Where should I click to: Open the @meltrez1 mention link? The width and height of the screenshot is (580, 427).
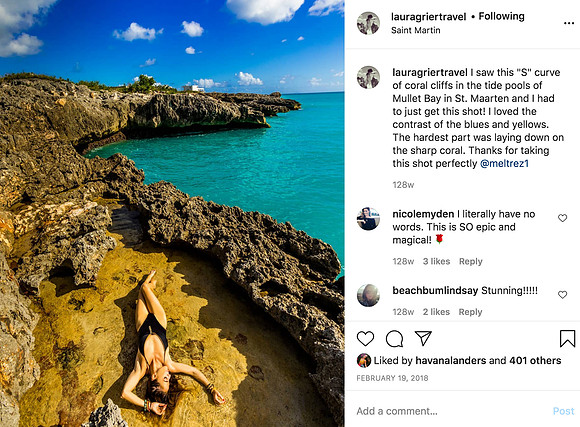point(504,163)
